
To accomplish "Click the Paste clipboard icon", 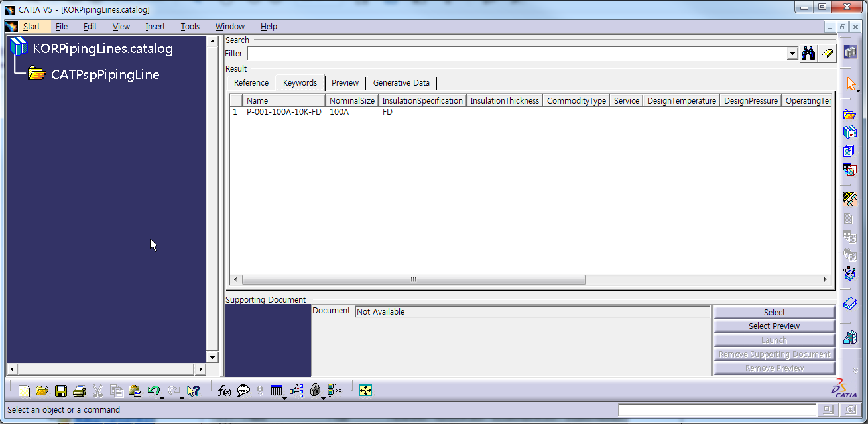I will click(x=135, y=391).
